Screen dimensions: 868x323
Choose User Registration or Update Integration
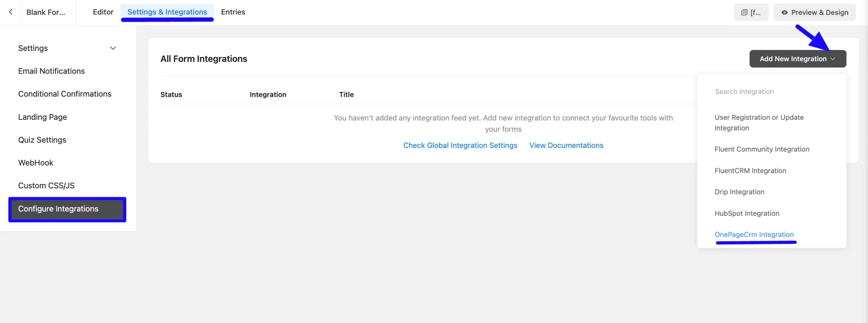(x=759, y=122)
